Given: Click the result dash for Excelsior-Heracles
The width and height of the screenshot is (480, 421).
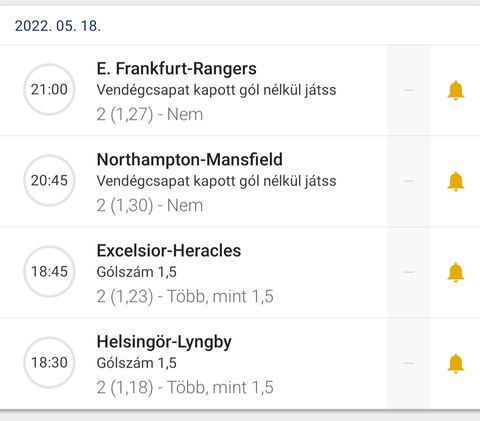Looking at the screenshot, I should pos(409,272).
